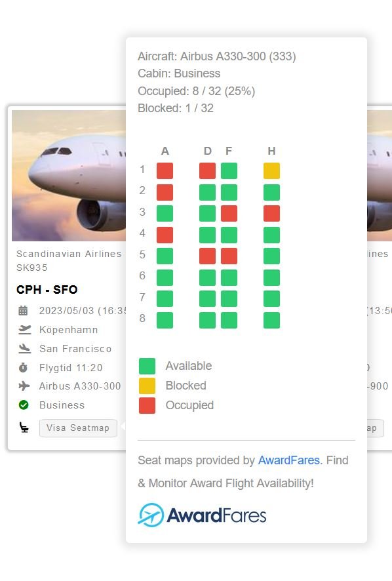Select the blocked yellow seat 1H
This screenshot has width=392, height=581.
[271, 170]
